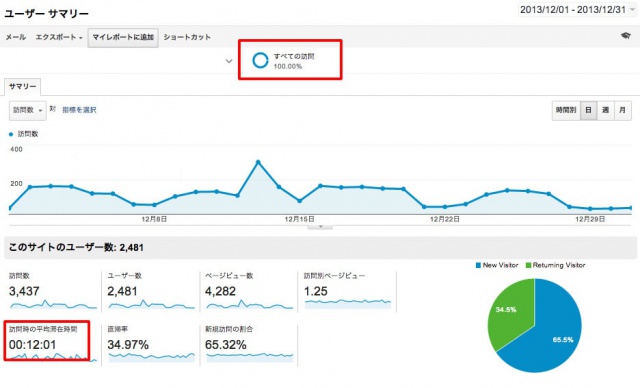Click the メール toolbar item
Viewport: 640px width, 388px height.
pyautogui.click(x=16, y=37)
